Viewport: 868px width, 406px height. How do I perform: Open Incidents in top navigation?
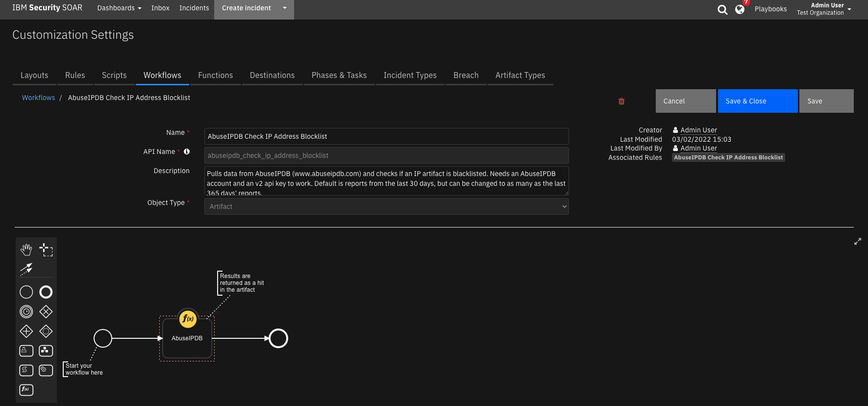[x=194, y=8]
